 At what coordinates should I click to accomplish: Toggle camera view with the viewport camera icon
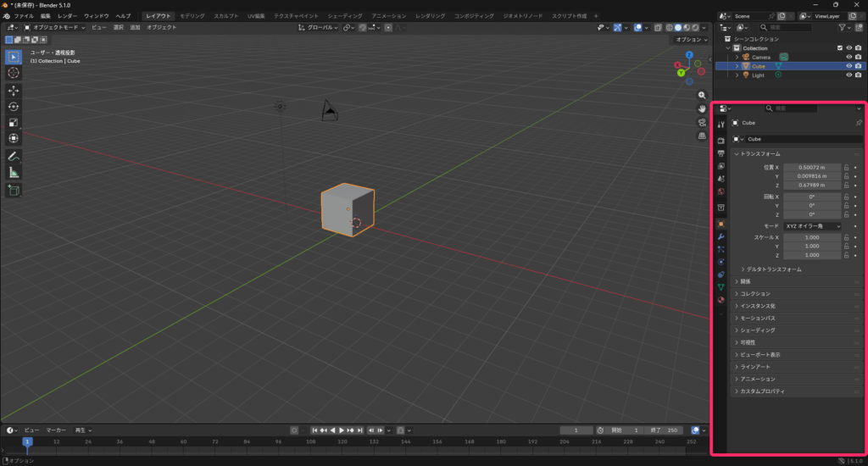(702, 122)
